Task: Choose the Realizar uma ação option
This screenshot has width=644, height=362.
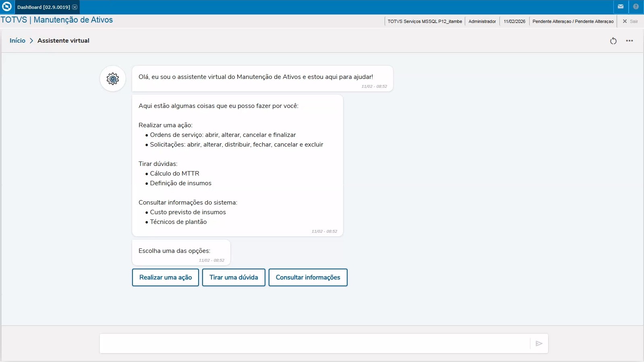Action: [166, 277]
